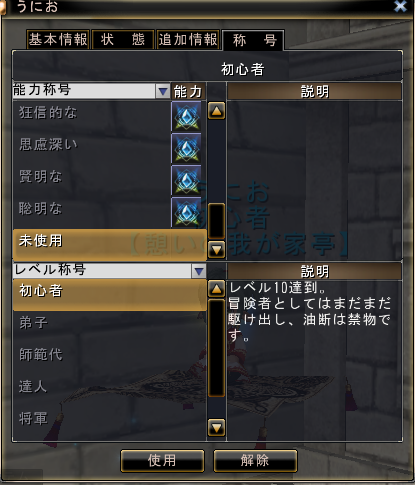The height and width of the screenshot is (485, 415).
Task: Switch to the 基本情報 tab
Action: click(x=58, y=40)
